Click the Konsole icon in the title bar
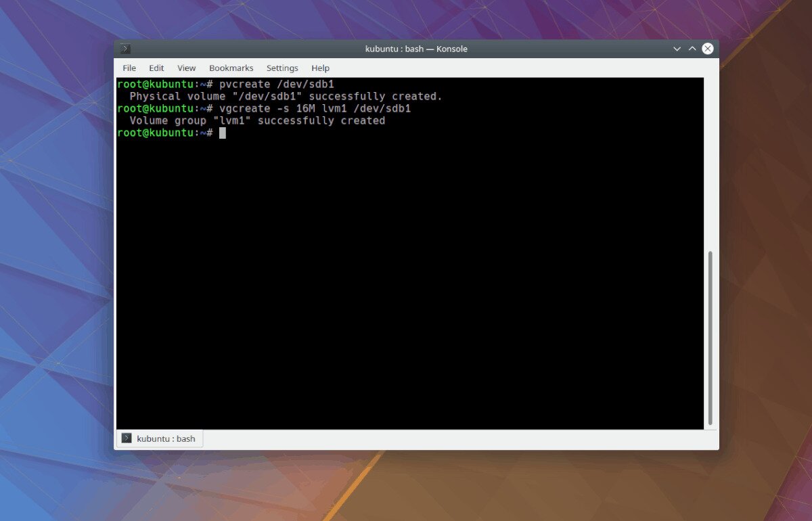This screenshot has height=521, width=812. pos(124,48)
